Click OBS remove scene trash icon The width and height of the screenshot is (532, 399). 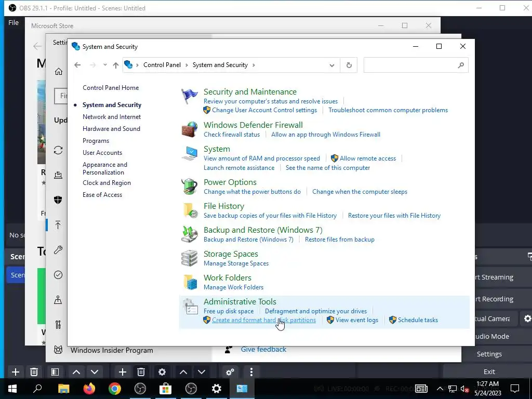click(34, 372)
